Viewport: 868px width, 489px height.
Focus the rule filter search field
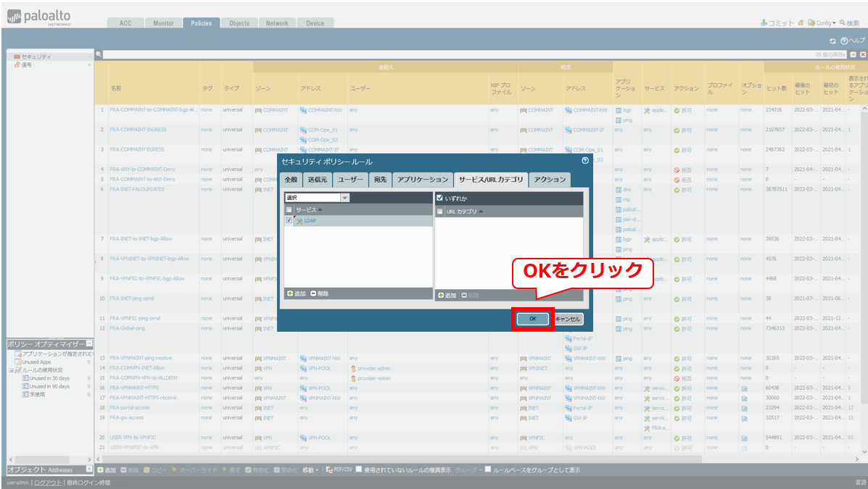474,54
